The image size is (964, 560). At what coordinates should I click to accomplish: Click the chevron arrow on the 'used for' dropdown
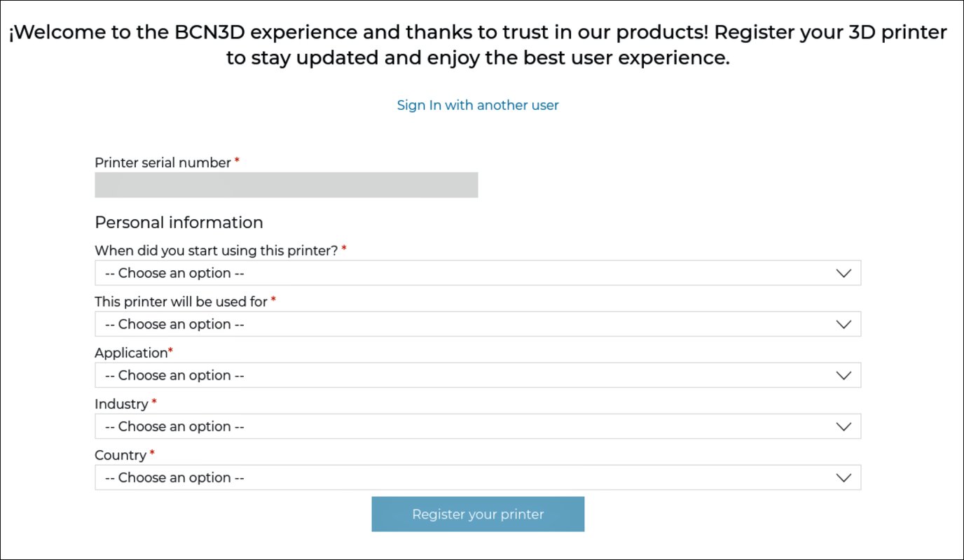click(843, 324)
